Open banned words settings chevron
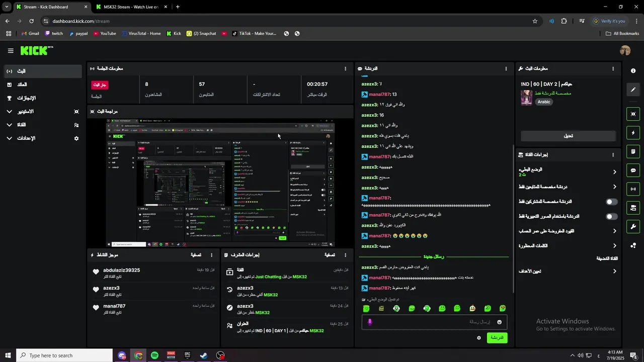 click(x=614, y=246)
